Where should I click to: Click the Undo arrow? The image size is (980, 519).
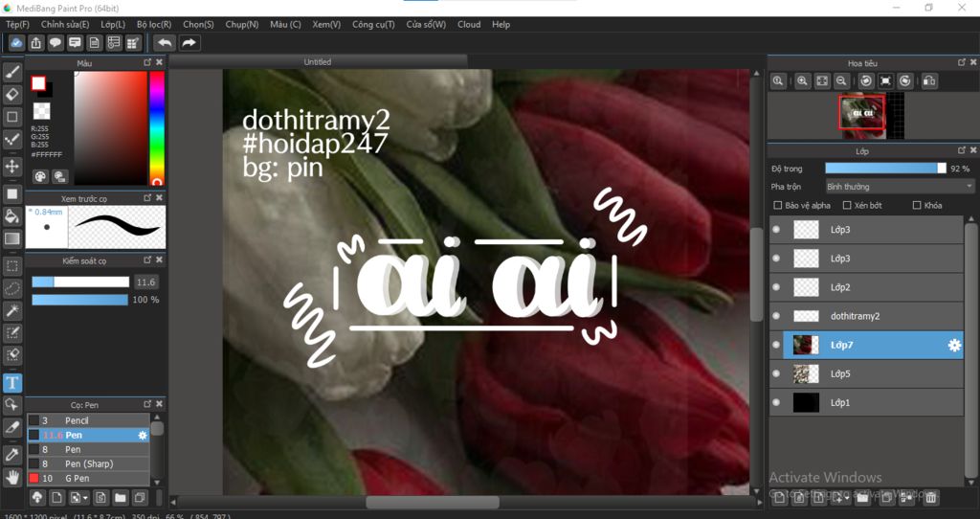coord(165,42)
